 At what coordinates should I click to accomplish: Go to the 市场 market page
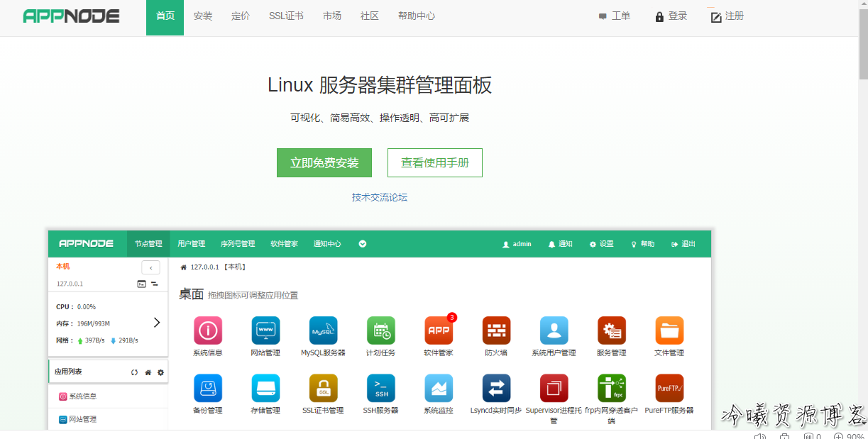coord(332,16)
